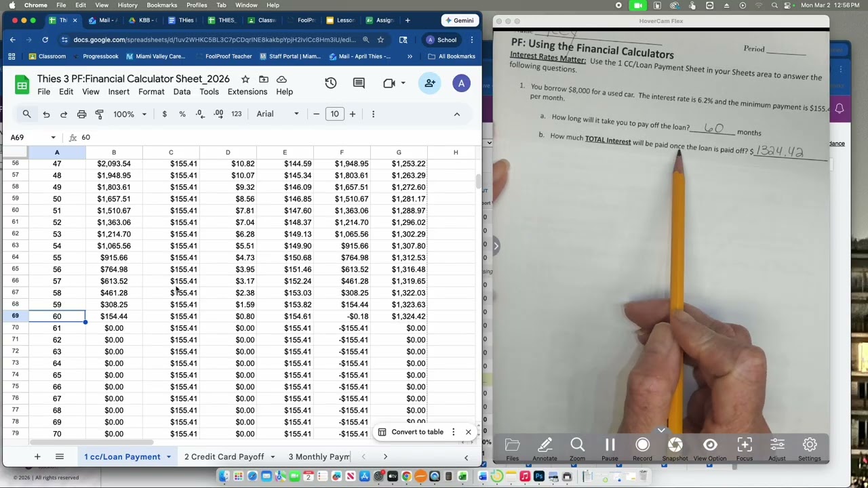This screenshot has height=488, width=868.
Task: Open the Google account avatar A
Action: pyautogui.click(x=461, y=83)
